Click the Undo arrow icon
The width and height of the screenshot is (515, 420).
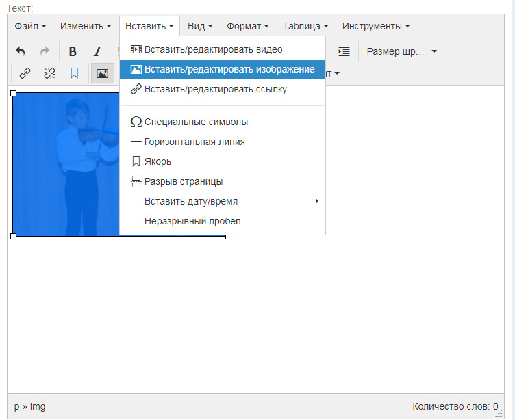point(21,51)
